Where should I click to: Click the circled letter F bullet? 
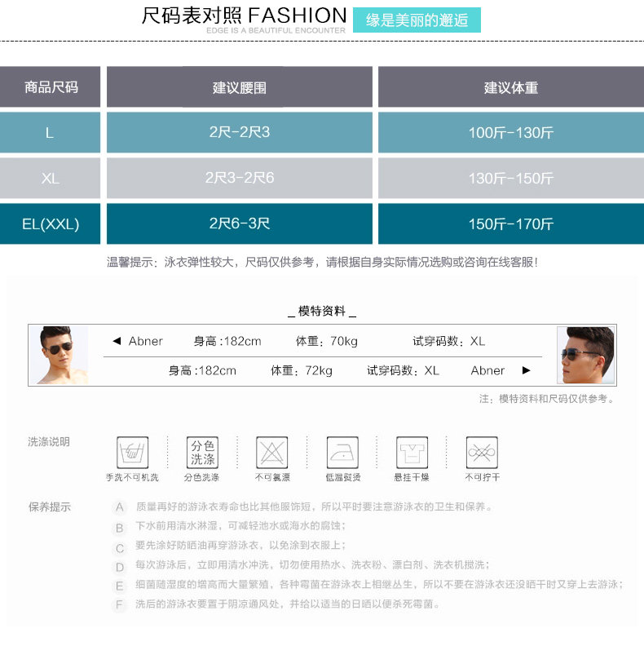[x=119, y=604]
